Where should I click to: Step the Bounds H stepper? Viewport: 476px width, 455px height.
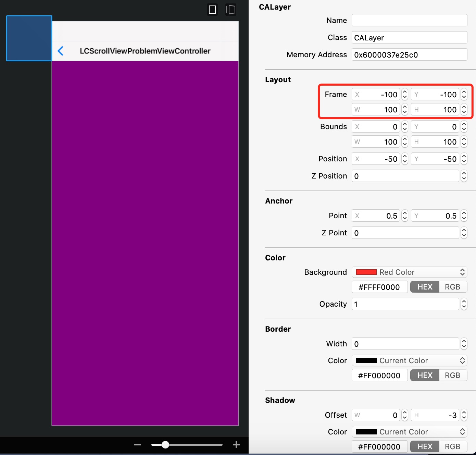(464, 142)
